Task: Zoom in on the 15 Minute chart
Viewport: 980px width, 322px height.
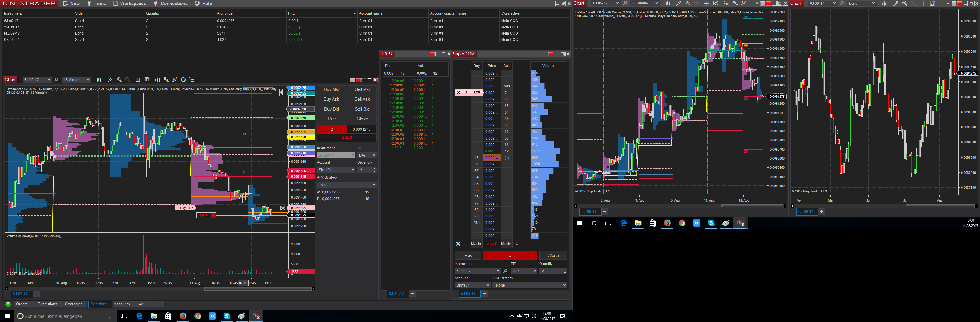Action: (x=119, y=80)
